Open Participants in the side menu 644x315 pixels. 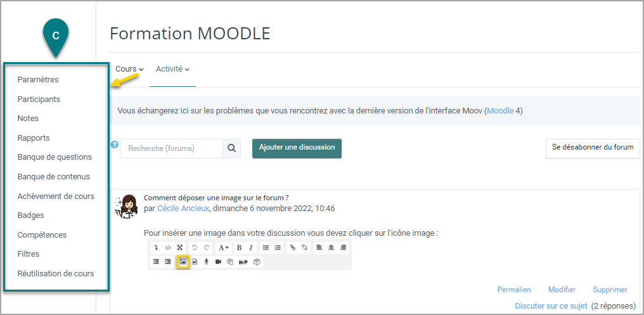[x=39, y=100]
